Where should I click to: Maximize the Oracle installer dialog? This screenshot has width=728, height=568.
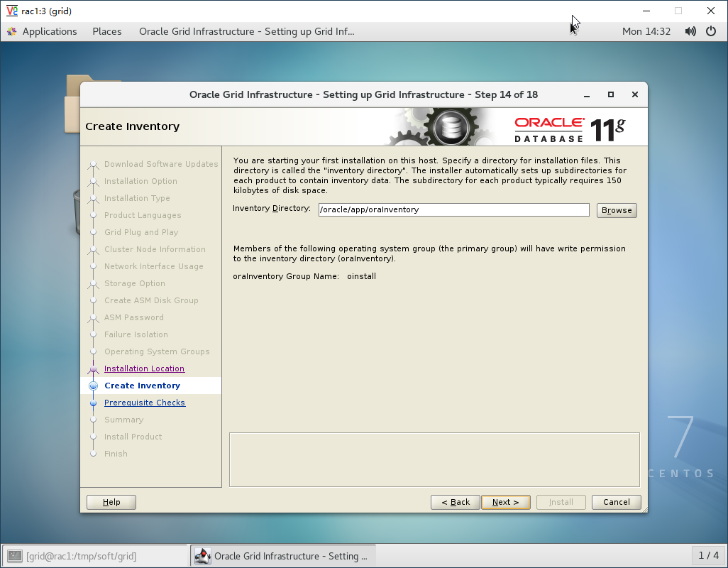(611, 94)
